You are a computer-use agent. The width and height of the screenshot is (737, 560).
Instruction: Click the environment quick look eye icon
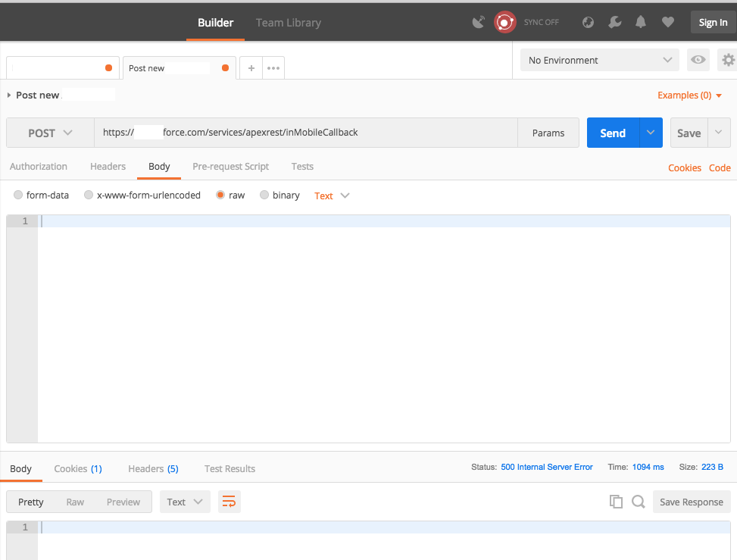point(698,60)
